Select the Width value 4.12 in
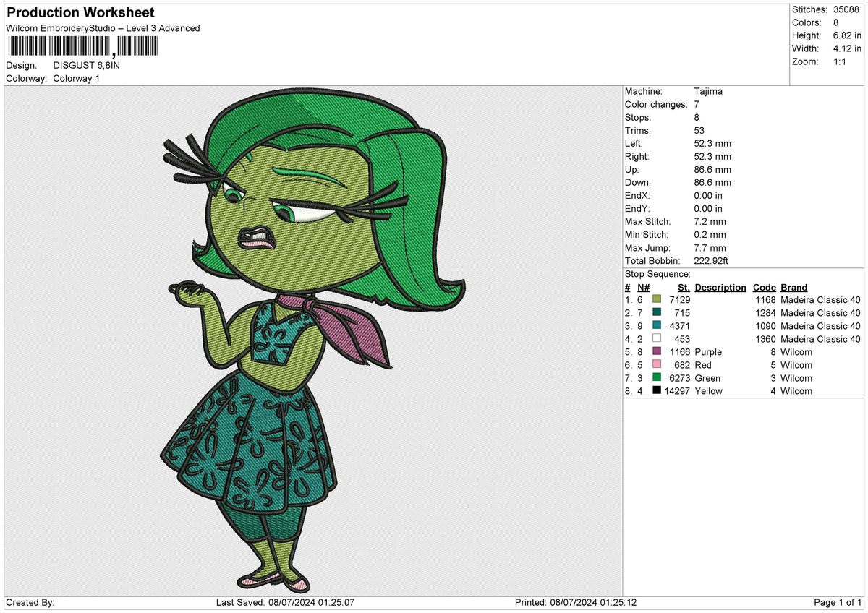This screenshot has width=868, height=613. [x=846, y=48]
